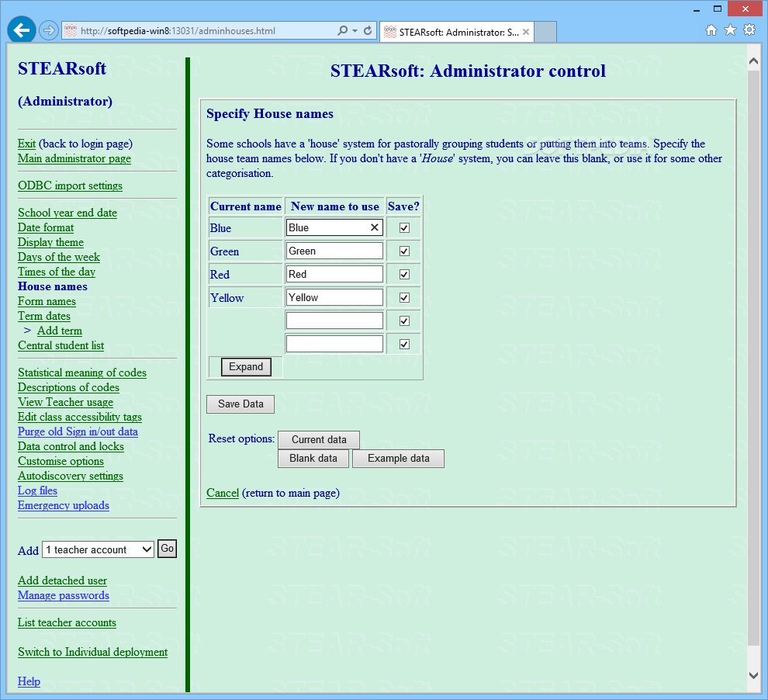Toggle Save checkbox of last empty row
This screenshot has width=768, height=700.
404,345
